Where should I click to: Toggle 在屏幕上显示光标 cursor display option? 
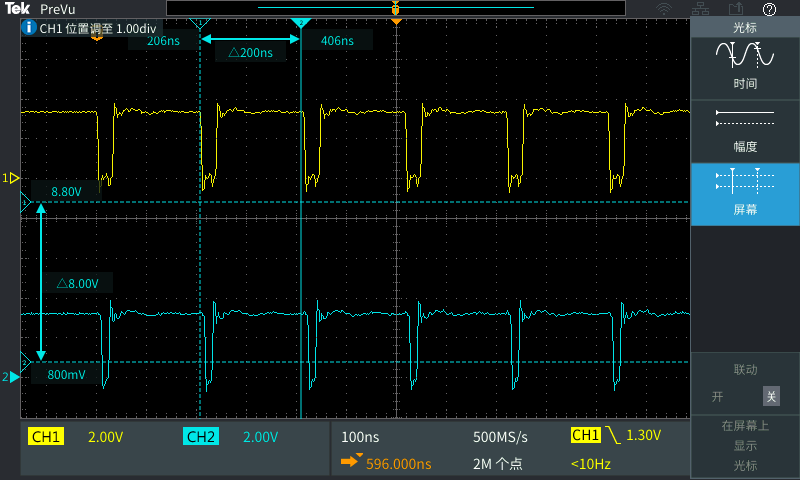pos(745,445)
